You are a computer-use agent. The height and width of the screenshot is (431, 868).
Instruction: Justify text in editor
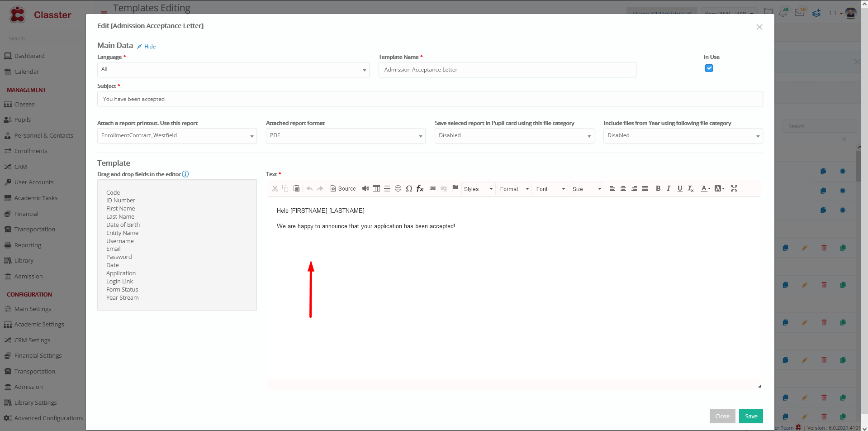pos(645,189)
